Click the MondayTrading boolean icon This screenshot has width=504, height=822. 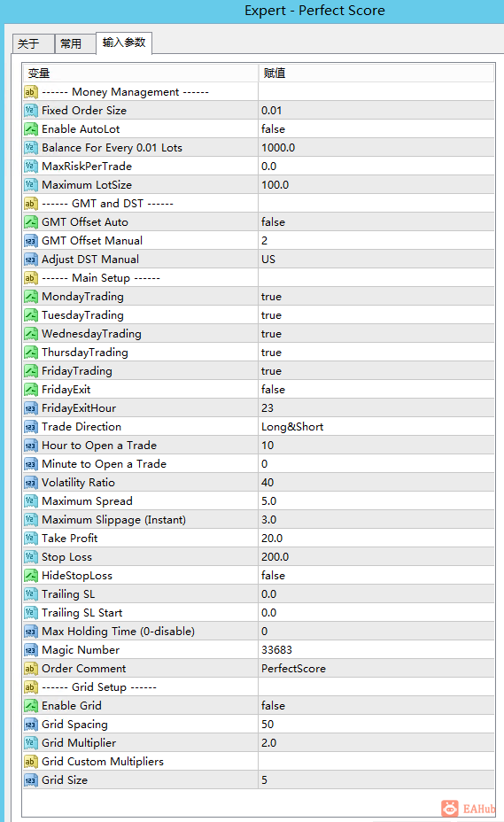(x=31, y=297)
